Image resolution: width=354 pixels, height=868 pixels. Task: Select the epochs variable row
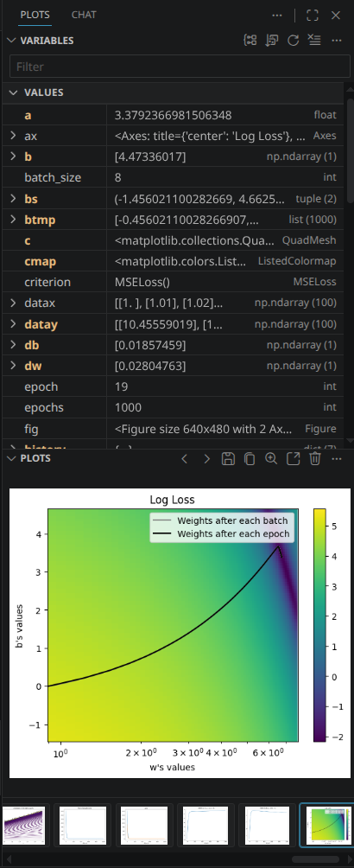(x=174, y=407)
